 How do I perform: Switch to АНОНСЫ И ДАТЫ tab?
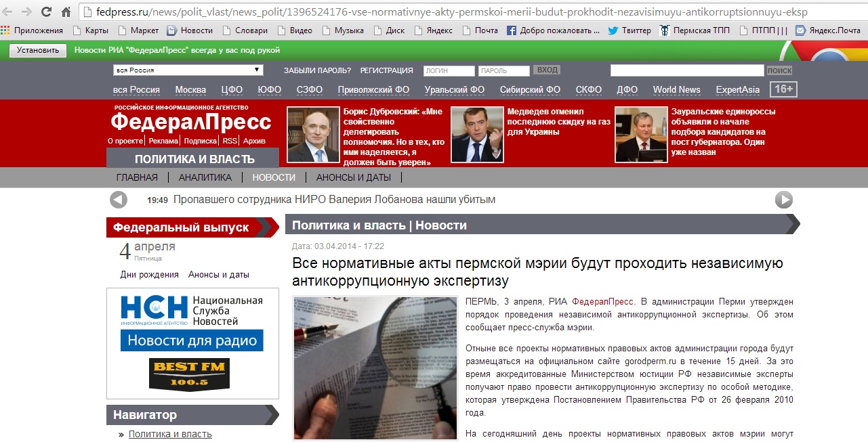(x=354, y=177)
